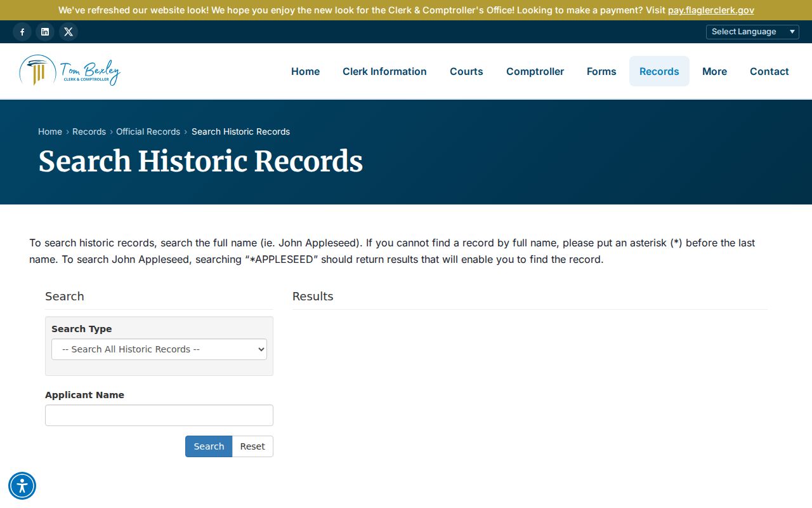This screenshot has width=812, height=508.
Task: Go to Records in the breadcrumb
Action: (x=89, y=131)
